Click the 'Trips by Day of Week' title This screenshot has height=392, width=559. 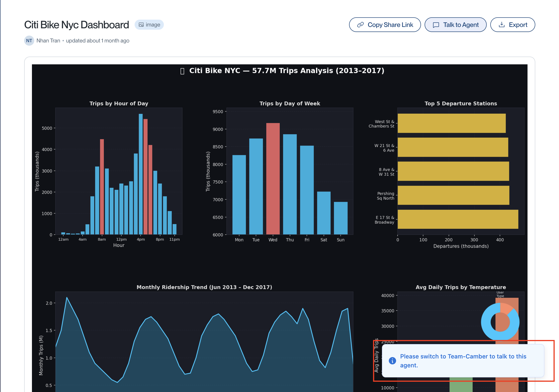tap(290, 104)
